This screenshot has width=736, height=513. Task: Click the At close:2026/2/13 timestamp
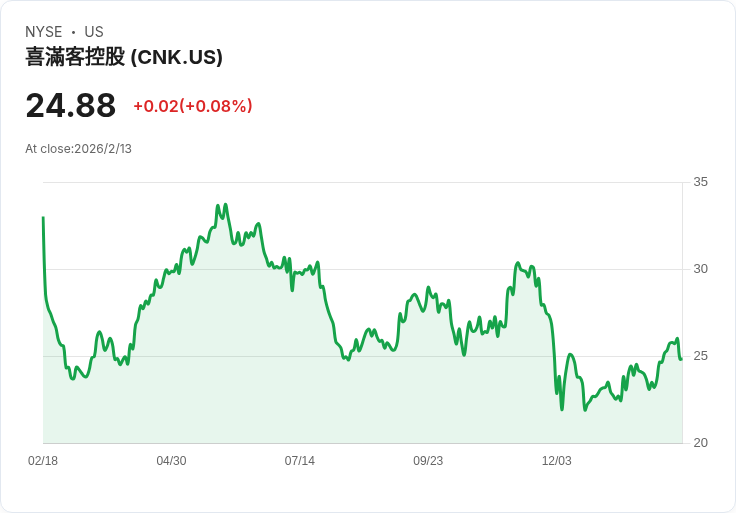[78, 149]
